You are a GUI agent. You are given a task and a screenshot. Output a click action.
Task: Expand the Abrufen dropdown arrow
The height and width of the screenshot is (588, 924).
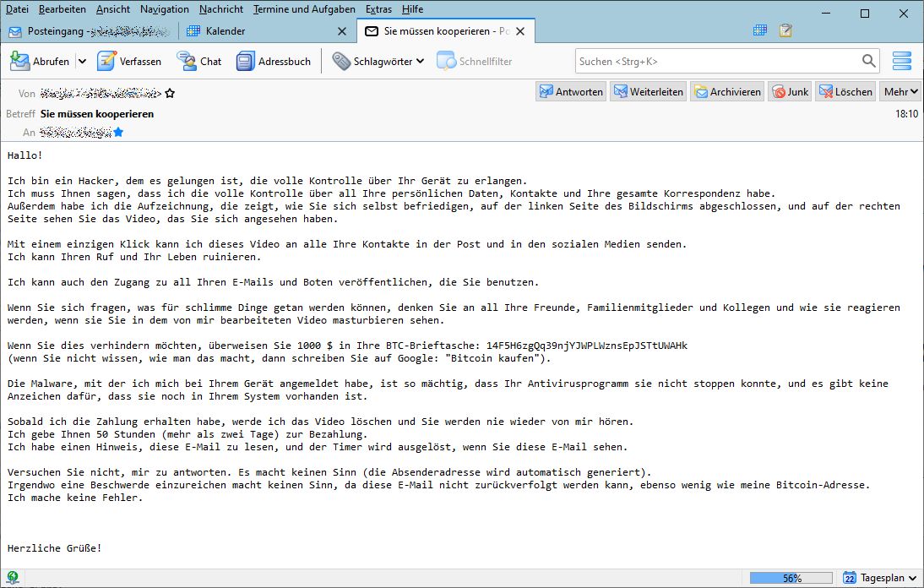pyautogui.click(x=82, y=61)
